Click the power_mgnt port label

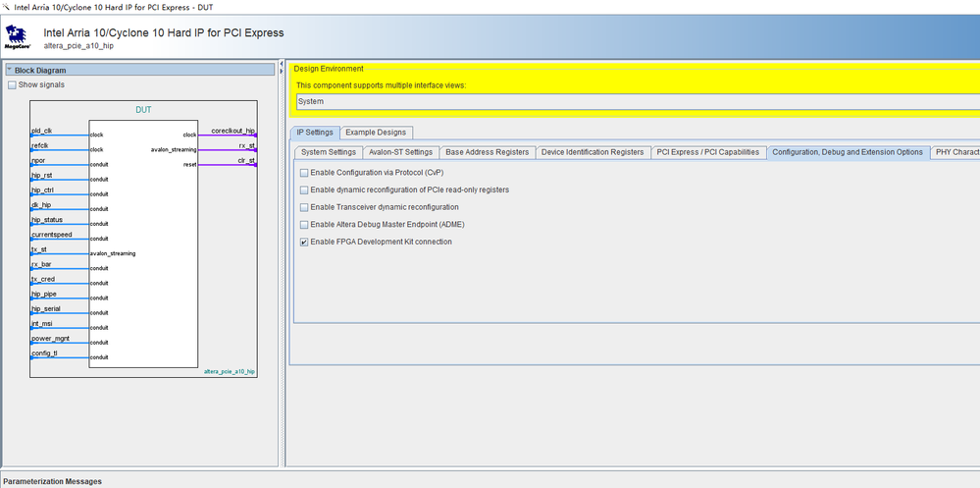pyautogui.click(x=50, y=339)
